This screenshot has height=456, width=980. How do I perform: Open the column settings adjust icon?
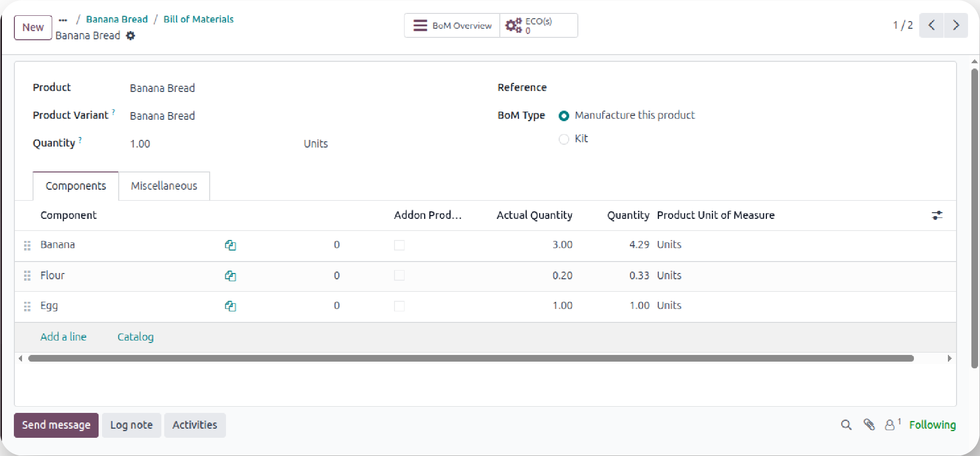tap(937, 216)
